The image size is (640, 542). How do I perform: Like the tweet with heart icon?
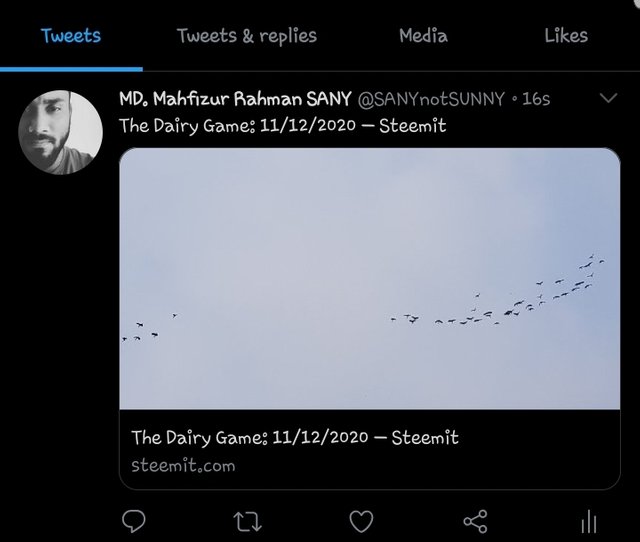click(361, 522)
